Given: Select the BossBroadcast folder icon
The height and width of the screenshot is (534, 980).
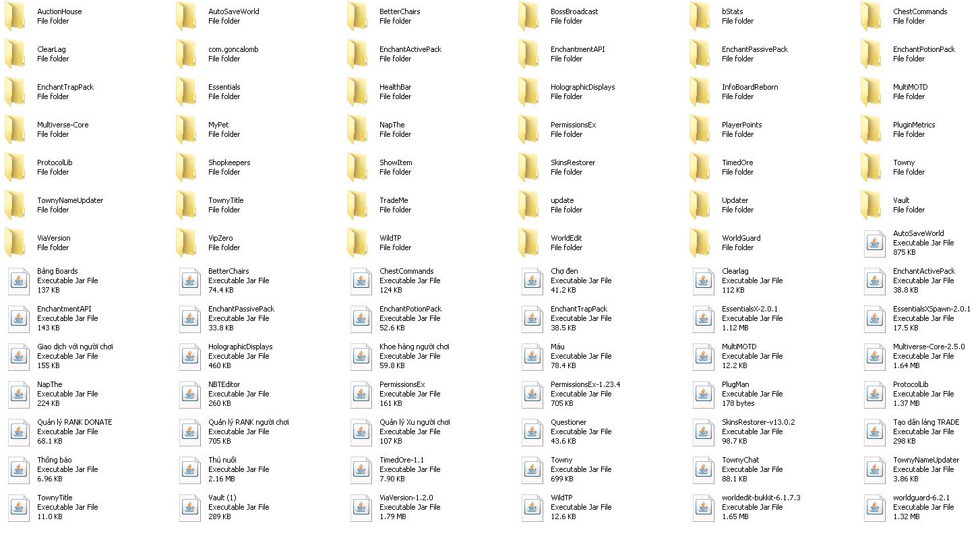Looking at the screenshot, I should coord(530,16).
